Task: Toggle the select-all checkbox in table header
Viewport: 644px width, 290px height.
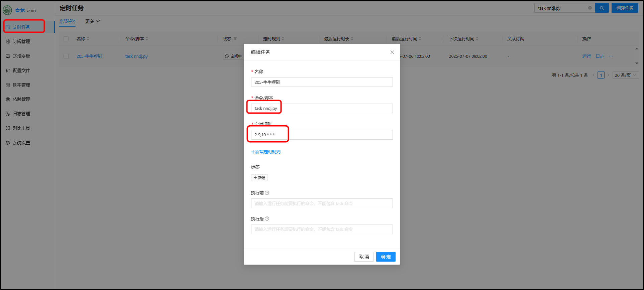Action: (x=66, y=39)
